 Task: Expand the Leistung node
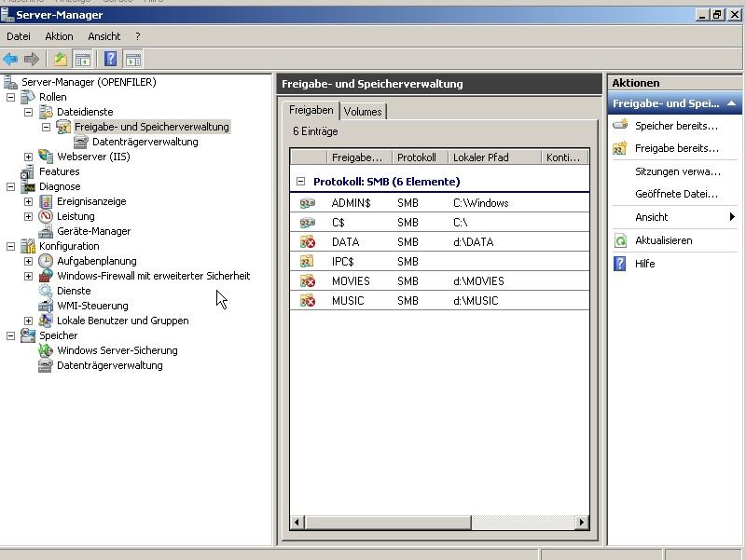[x=29, y=216]
